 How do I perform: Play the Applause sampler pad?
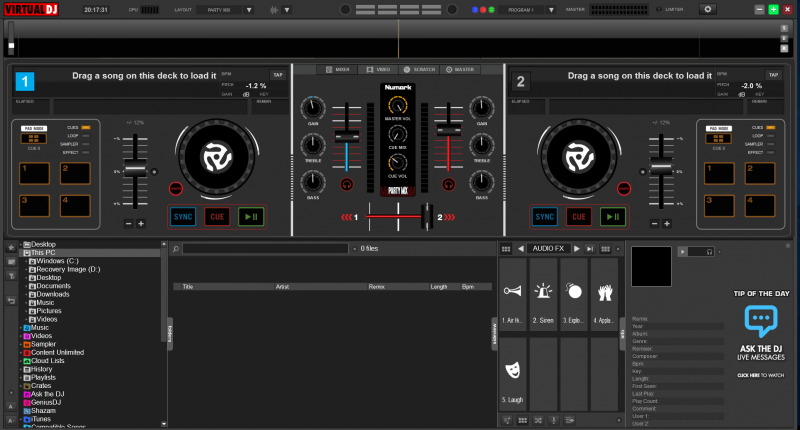click(x=604, y=295)
